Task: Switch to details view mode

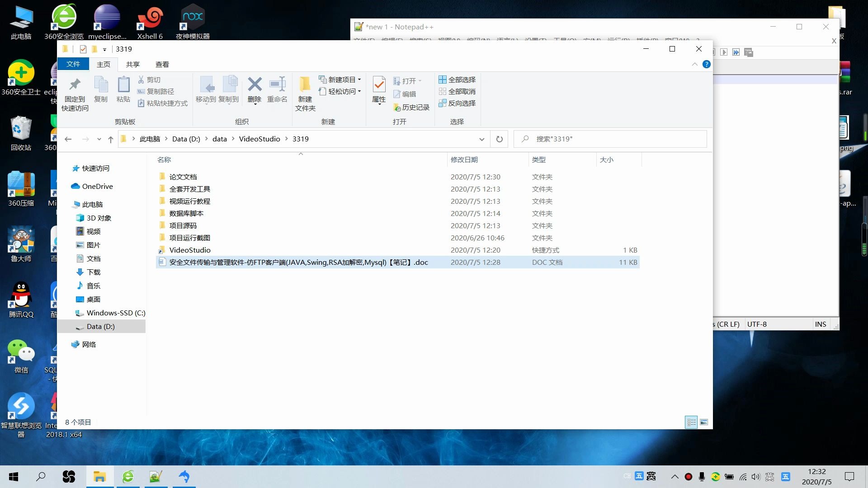Action: [691, 422]
